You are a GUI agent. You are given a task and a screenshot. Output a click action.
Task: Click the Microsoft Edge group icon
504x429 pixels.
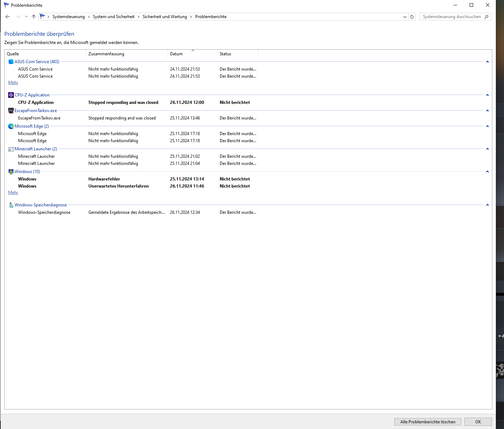pos(11,126)
